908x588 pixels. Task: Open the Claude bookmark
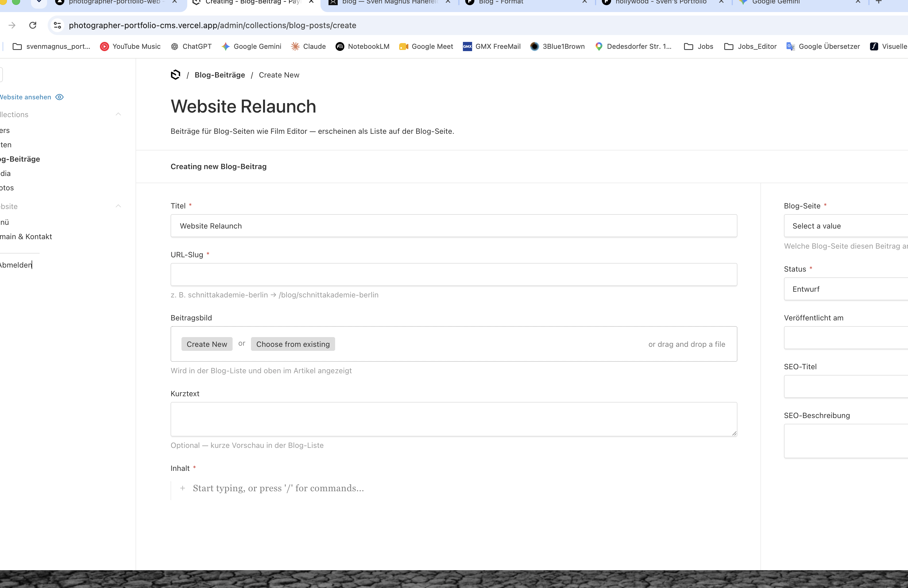[308, 47]
